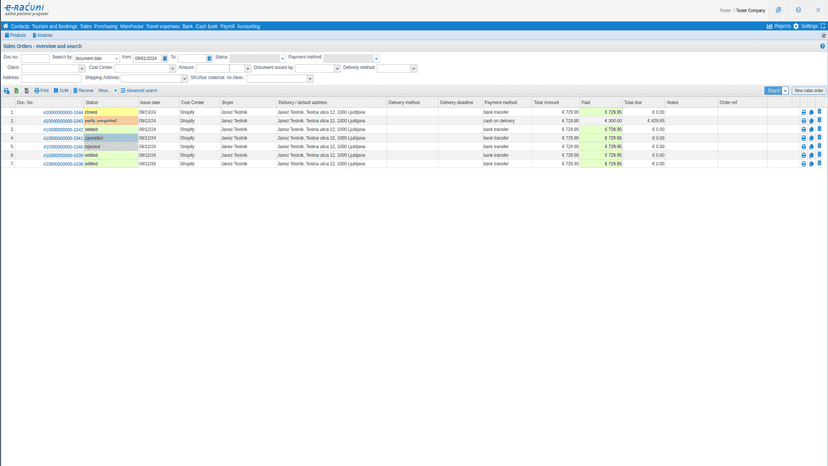Click the favorites star icon
This screenshot has height=466, width=828.
(x=823, y=35)
